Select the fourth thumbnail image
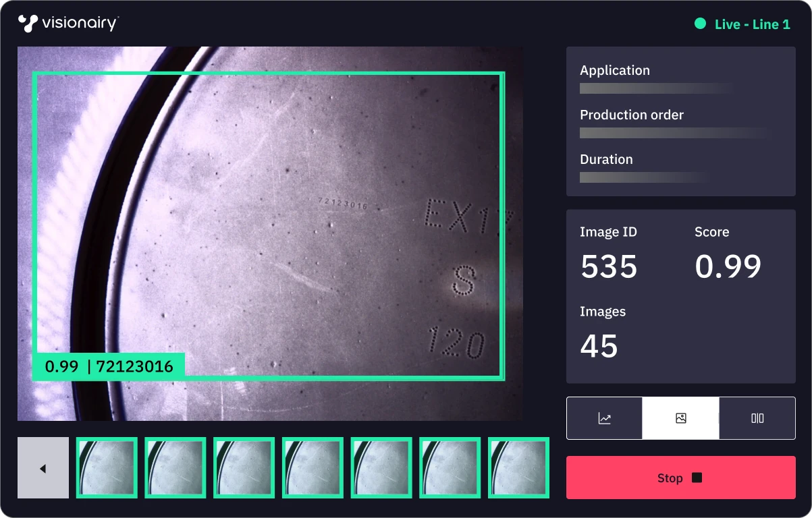This screenshot has height=518, width=812. [x=313, y=468]
